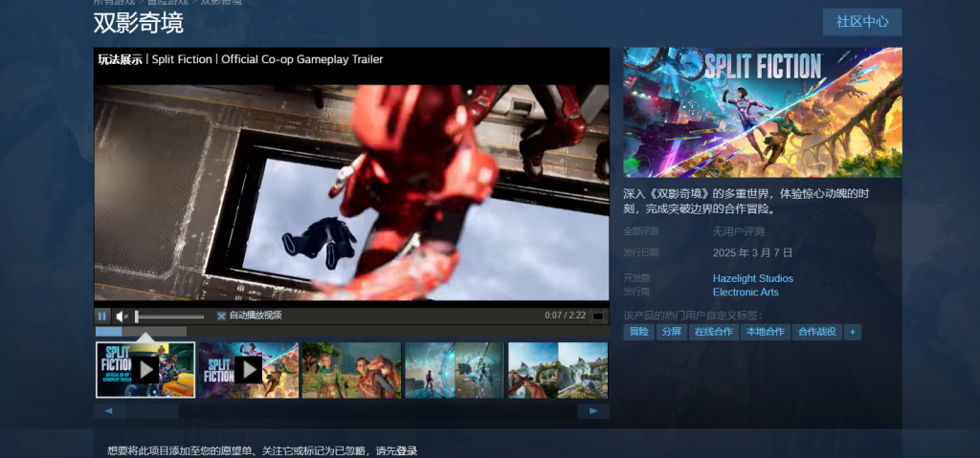
Task: Select the 分屏 tag
Action: pyautogui.click(x=672, y=332)
